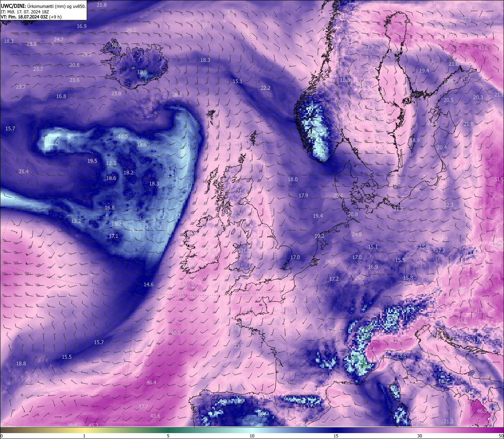Click the 21.7 value label
This screenshot has width=504, height=439.
tap(398, 209)
